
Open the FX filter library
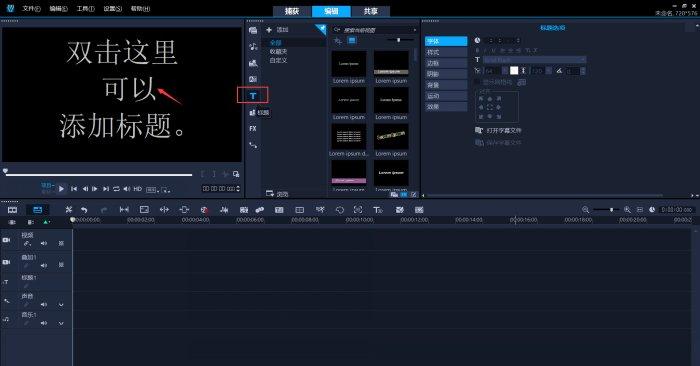(253, 129)
